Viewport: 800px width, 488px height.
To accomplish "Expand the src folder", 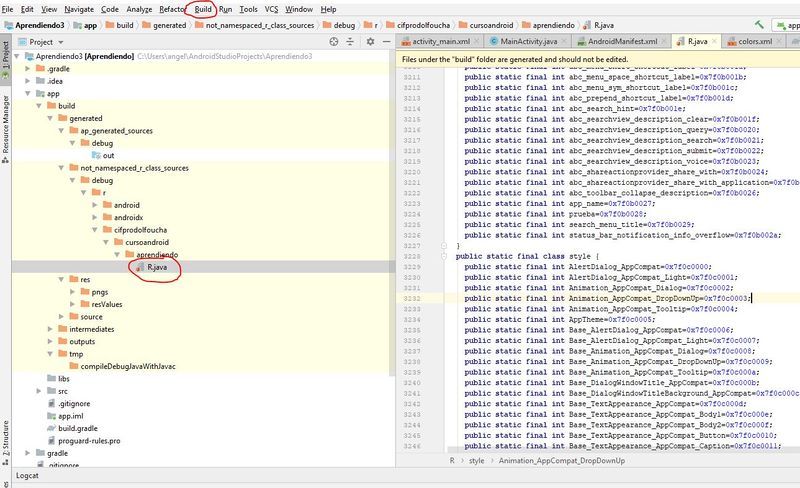I will [39, 391].
